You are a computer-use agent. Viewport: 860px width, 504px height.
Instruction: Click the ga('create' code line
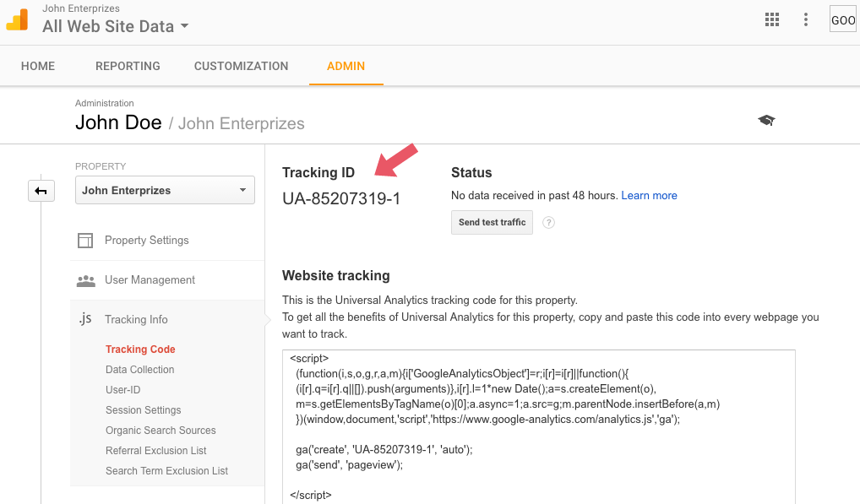[x=384, y=450]
